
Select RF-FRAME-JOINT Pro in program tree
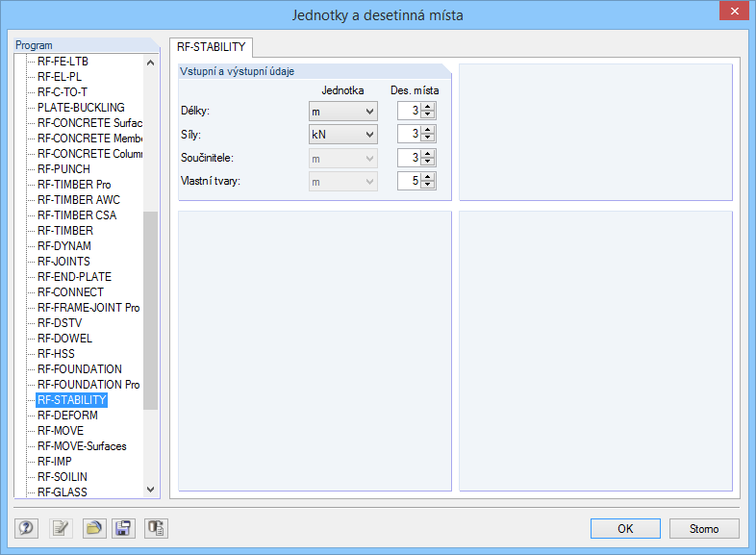(88, 308)
